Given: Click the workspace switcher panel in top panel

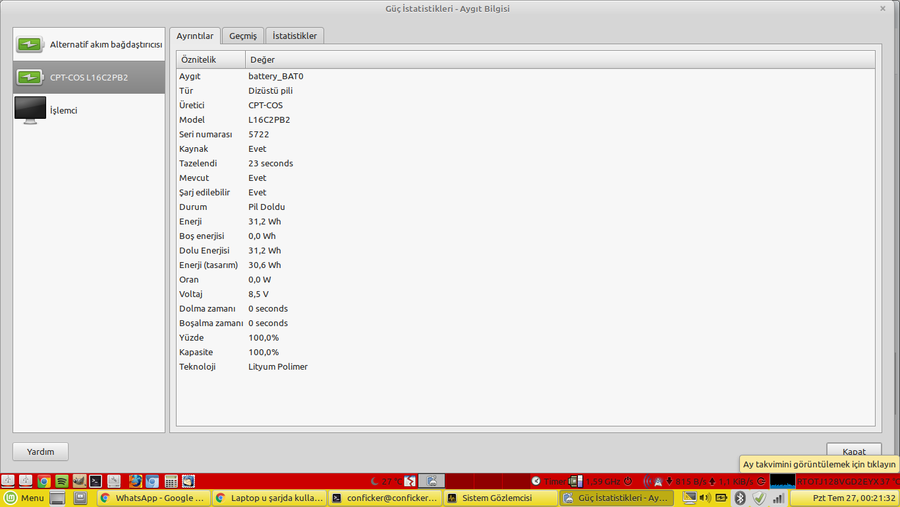Looking at the screenshot, I should (474, 481).
